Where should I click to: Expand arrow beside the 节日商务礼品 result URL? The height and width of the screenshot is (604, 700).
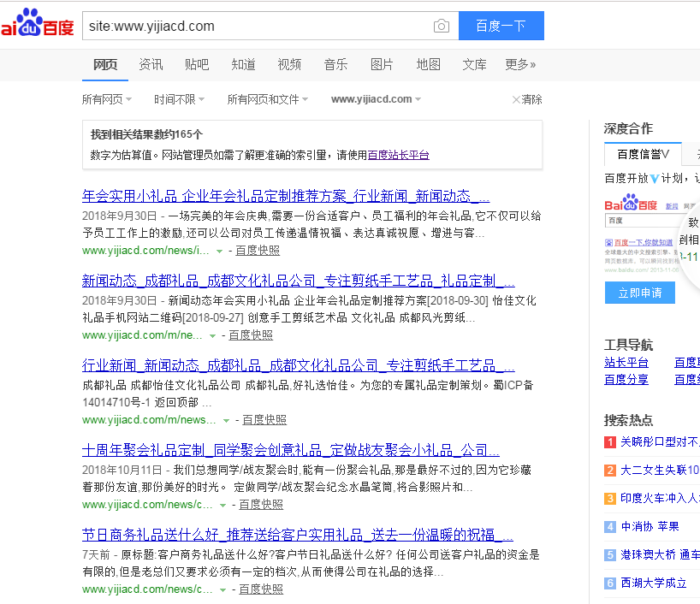click(222, 590)
